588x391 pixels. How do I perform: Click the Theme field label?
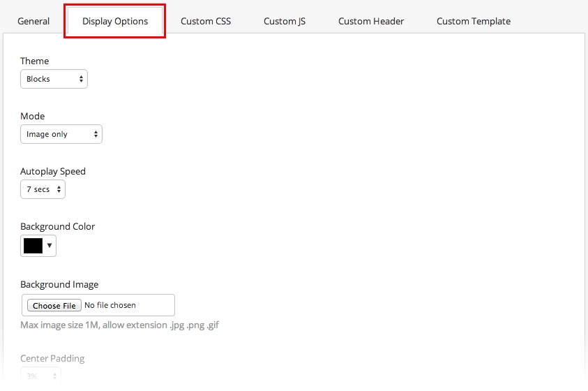pos(34,61)
